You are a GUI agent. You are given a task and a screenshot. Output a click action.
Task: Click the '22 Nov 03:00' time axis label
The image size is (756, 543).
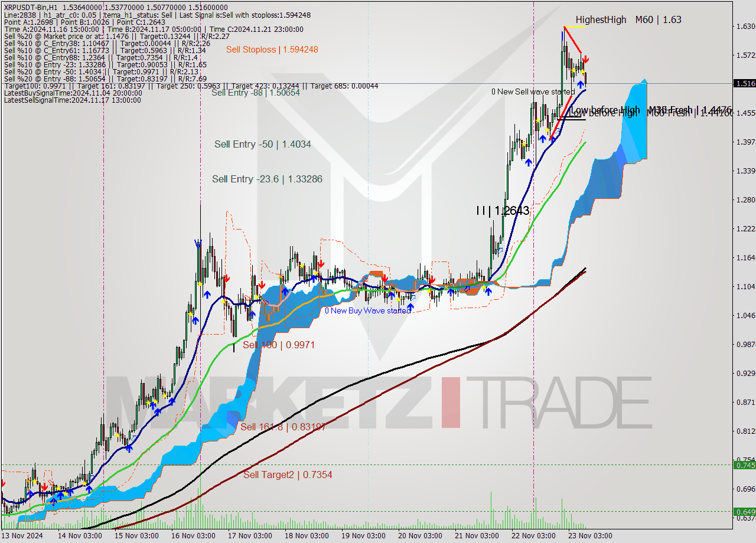tap(533, 536)
